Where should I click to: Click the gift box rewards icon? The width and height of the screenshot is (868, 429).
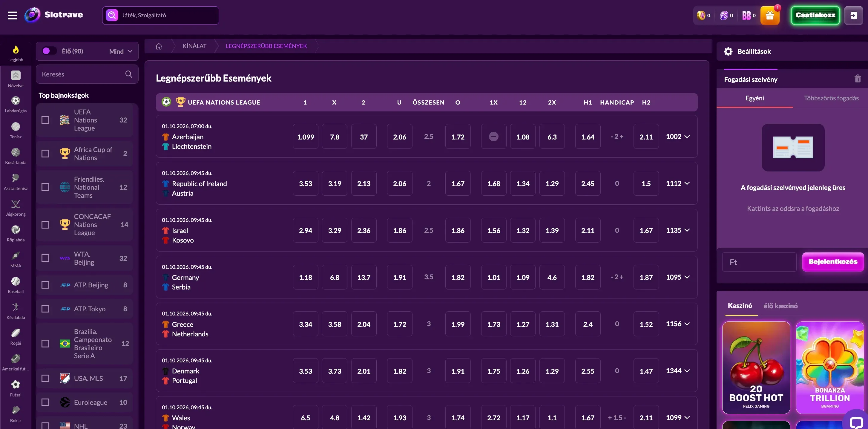point(770,16)
